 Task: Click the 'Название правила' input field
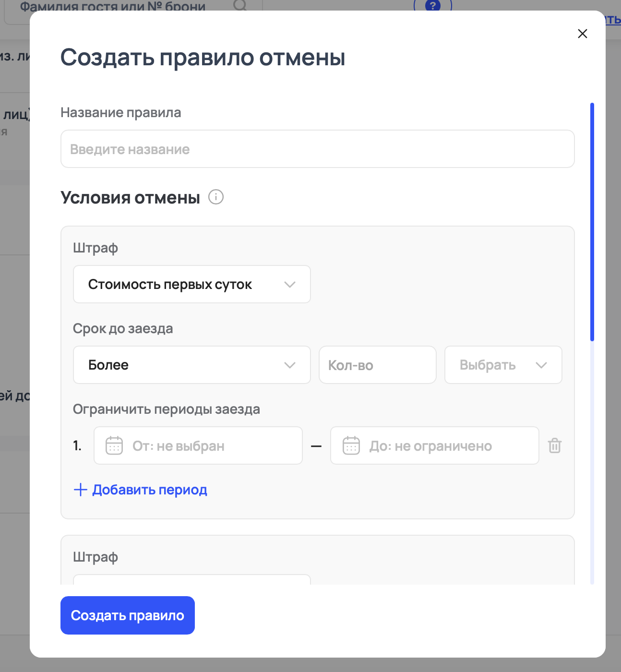pos(317,149)
